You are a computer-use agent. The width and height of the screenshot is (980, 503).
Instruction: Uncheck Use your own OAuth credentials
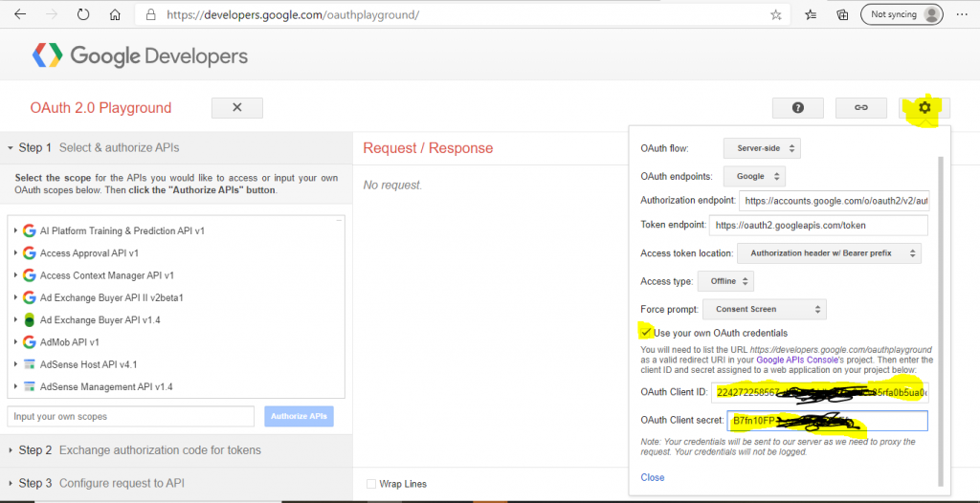point(646,333)
